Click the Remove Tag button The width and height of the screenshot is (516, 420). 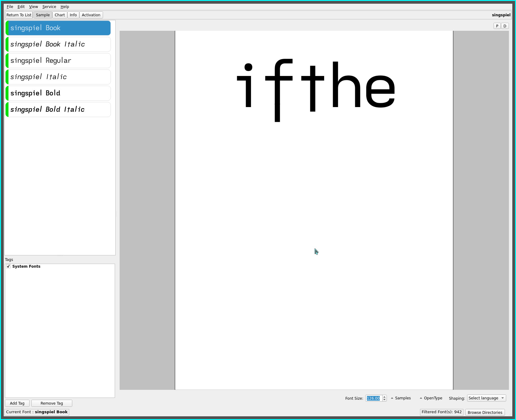pyautogui.click(x=52, y=403)
